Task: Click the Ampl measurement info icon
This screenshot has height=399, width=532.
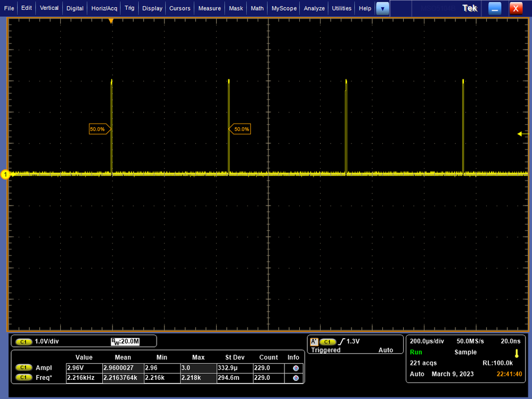Action: pos(295,368)
